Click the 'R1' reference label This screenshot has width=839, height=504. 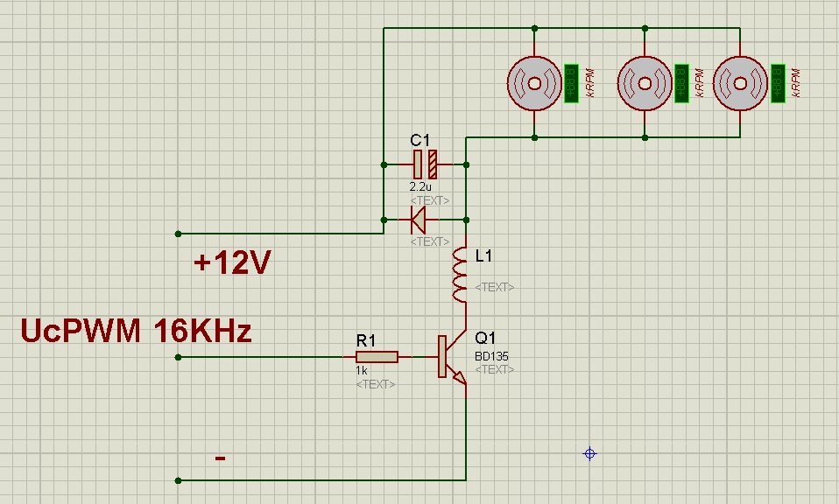point(366,340)
